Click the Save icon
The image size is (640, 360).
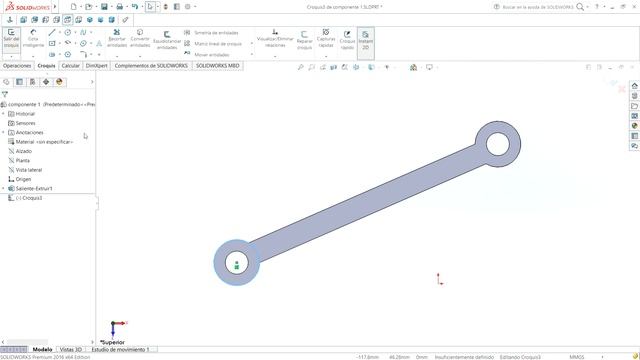tap(104, 7)
